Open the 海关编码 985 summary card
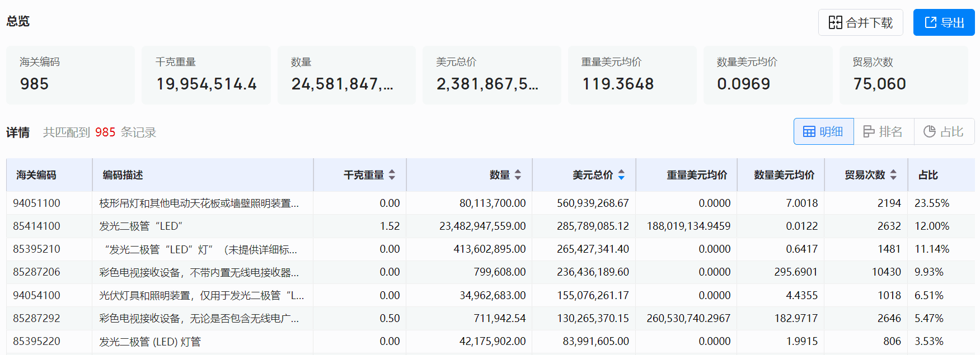Viewport: 980px width, 355px height. (71, 75)
